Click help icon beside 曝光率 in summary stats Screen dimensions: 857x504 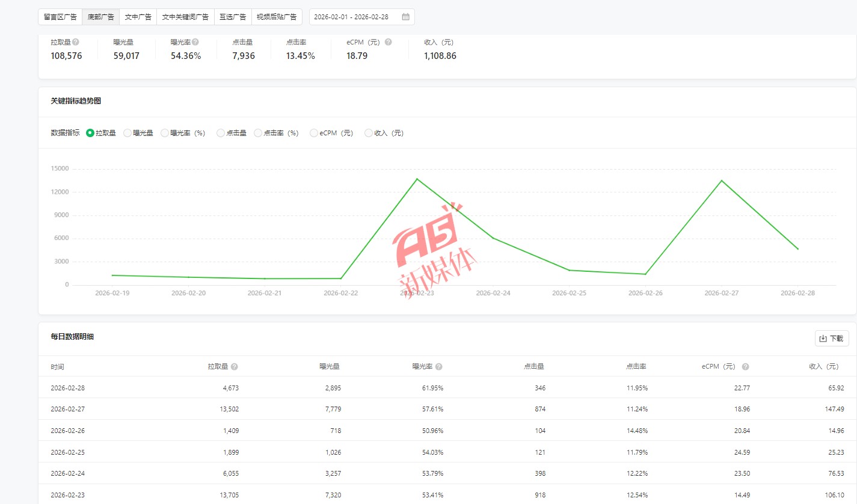click(x=195, y=42)
